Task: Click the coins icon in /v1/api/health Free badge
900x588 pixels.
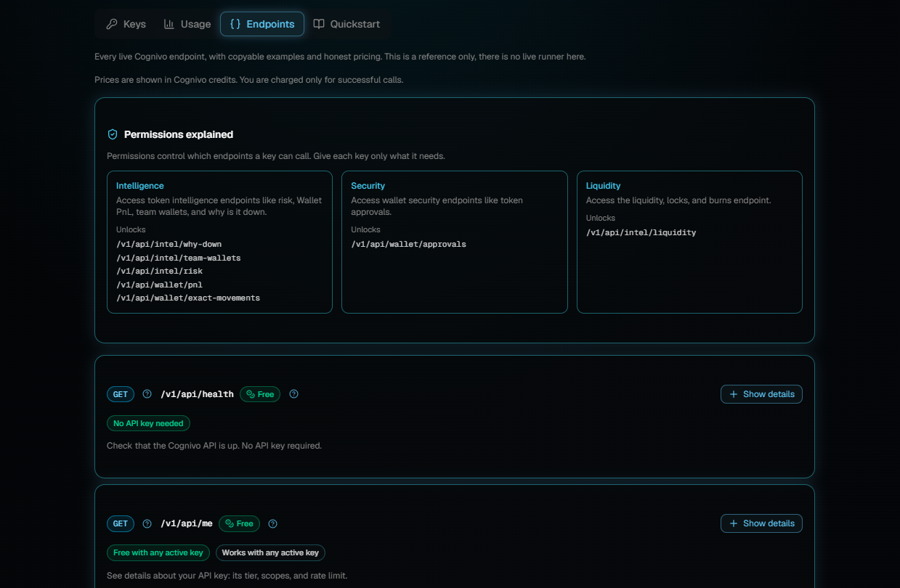Action: (251, 394)
